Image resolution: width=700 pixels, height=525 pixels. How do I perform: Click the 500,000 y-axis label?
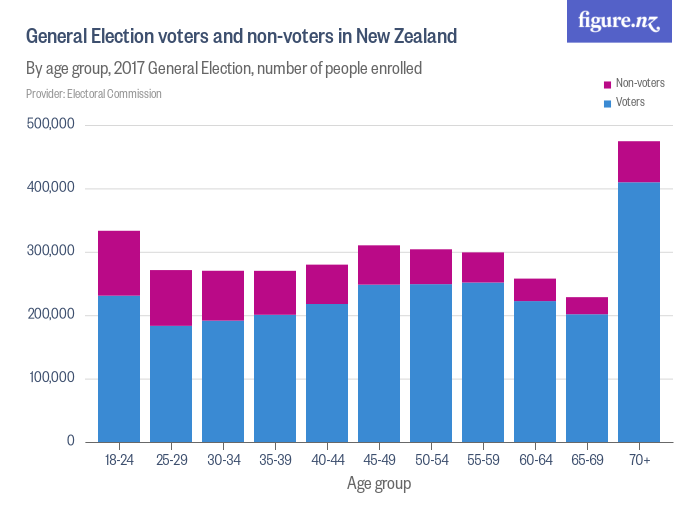click(x=51, y=125)
